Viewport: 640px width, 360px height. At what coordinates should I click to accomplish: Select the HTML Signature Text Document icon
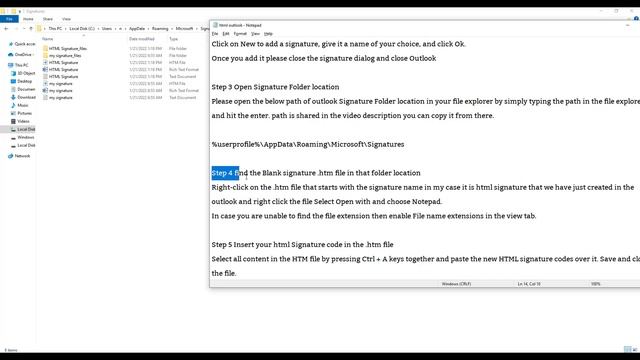click(45, 76)
